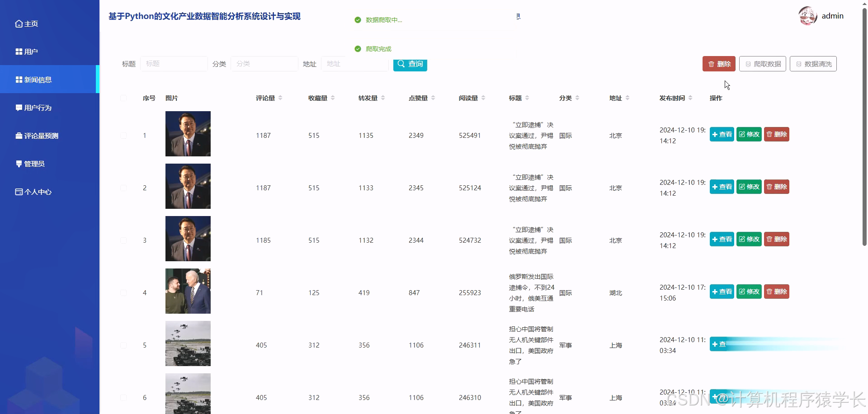The image size is (868, 414).
Task: Click the 用户行为 chat bubble icon
Action: click(19, 108)
